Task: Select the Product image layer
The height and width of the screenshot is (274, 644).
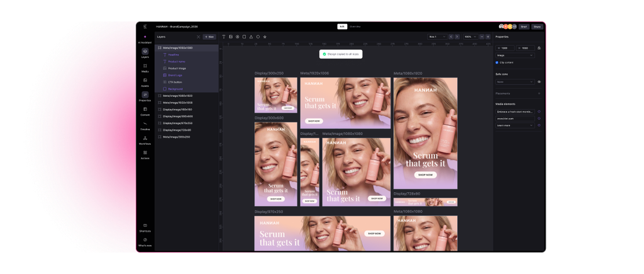Action: pyautogui.click(x=186, y=68)
